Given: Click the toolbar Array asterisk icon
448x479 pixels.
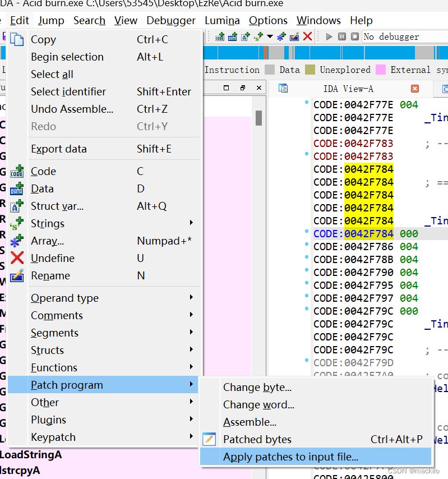Looking at the screenshot, I should tap(281, 36).
